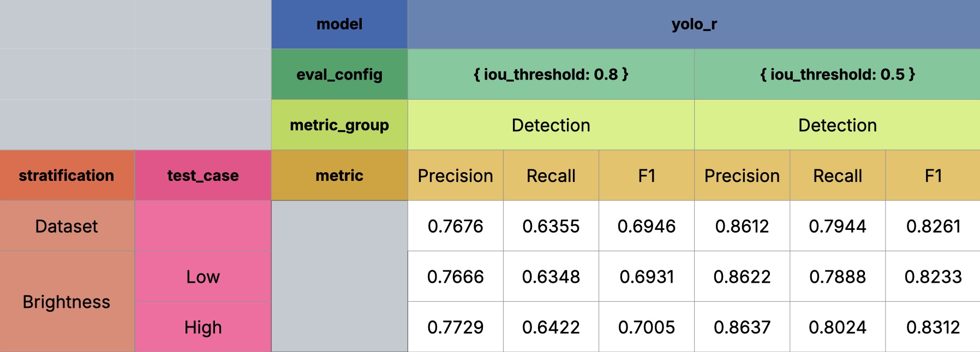Click the model header cell
The image size is (980, 352).
[x=339, y=25]
